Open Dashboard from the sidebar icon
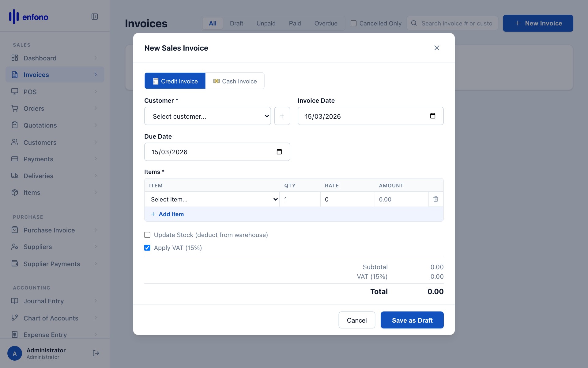Viewport: 588px width, 368px height. point(15,58)
